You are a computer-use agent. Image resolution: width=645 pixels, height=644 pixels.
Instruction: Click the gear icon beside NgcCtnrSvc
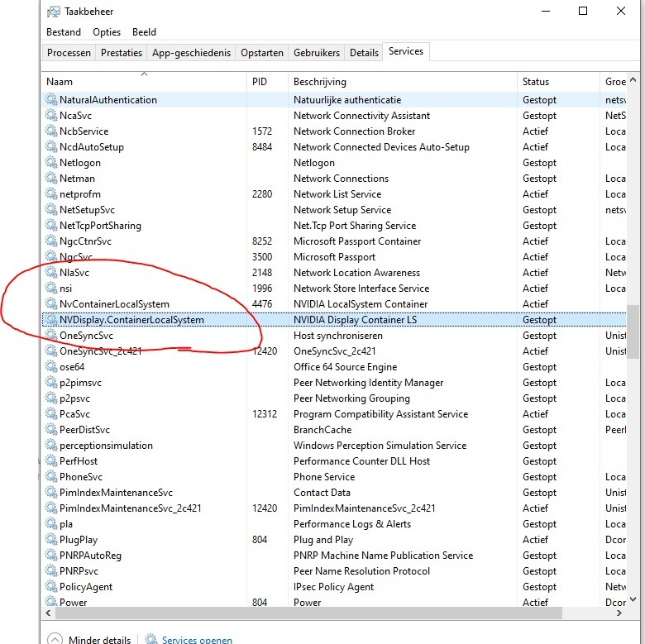[51, 241]
